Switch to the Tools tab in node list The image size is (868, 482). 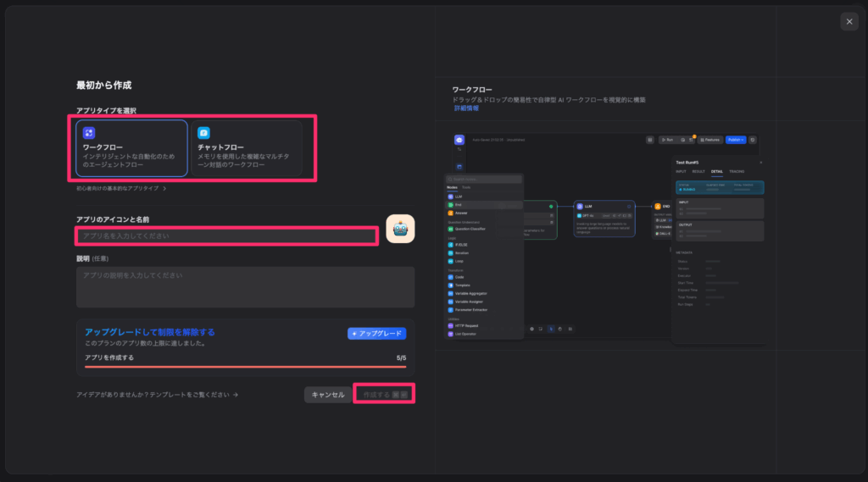[x=466, y=186]
